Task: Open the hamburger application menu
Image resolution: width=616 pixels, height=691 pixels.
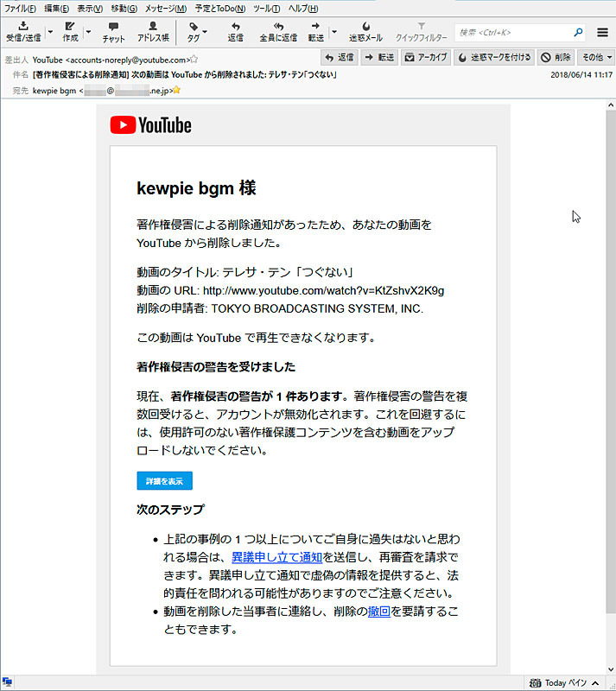Action: (602, 32)
